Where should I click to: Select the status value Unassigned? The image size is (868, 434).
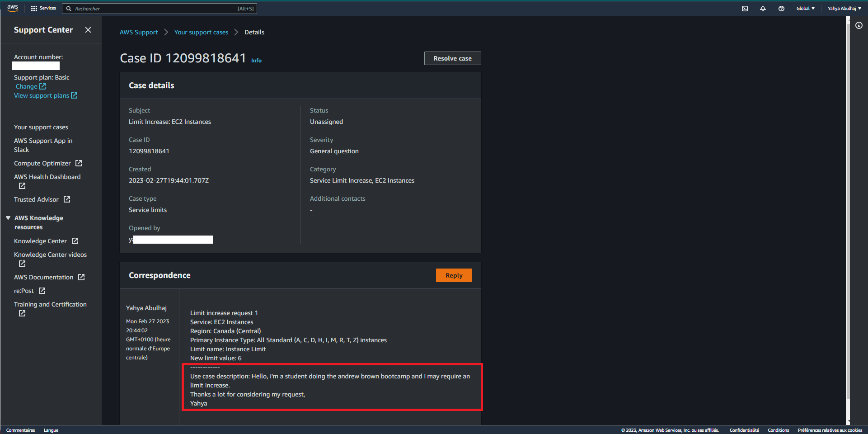tap(326, 122)
